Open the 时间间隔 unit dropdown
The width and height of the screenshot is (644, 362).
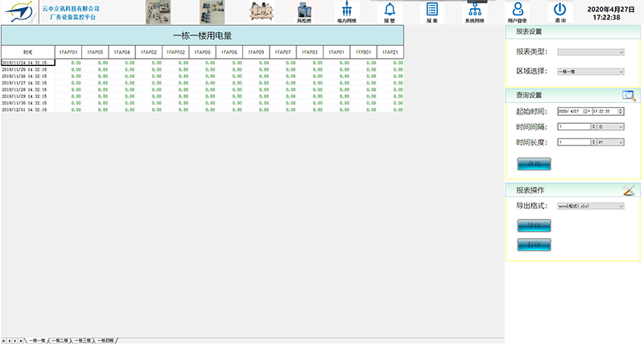(610, 126)
